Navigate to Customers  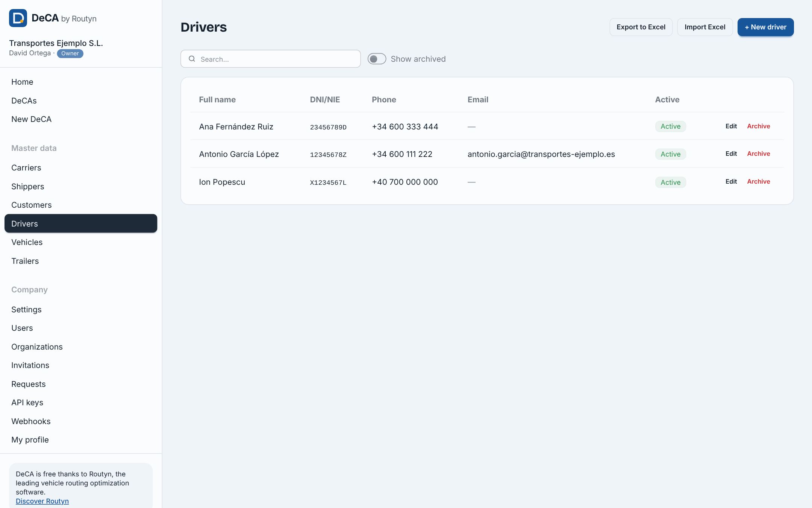pos(81,205)
